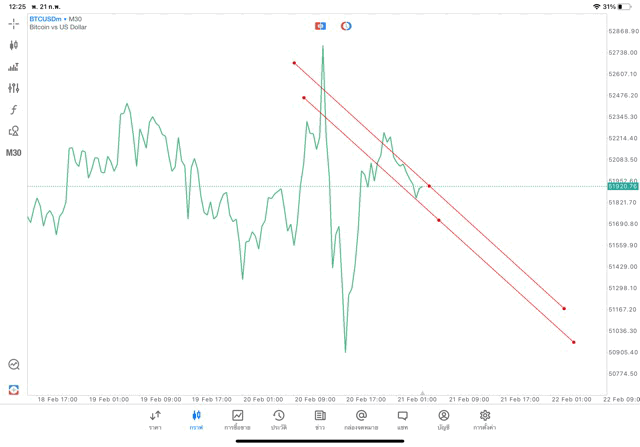The height and width of the screenshot is (447, 640).
Task: Open the ประวัติ (History) tab
Action: click(279, 419)
